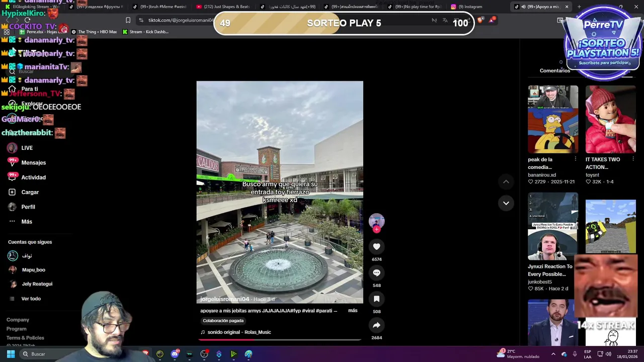Open Cargar upload in the sidebar
Image resolution: width=644 pixels, height=362 pixels.
click(x=30, y=192)
